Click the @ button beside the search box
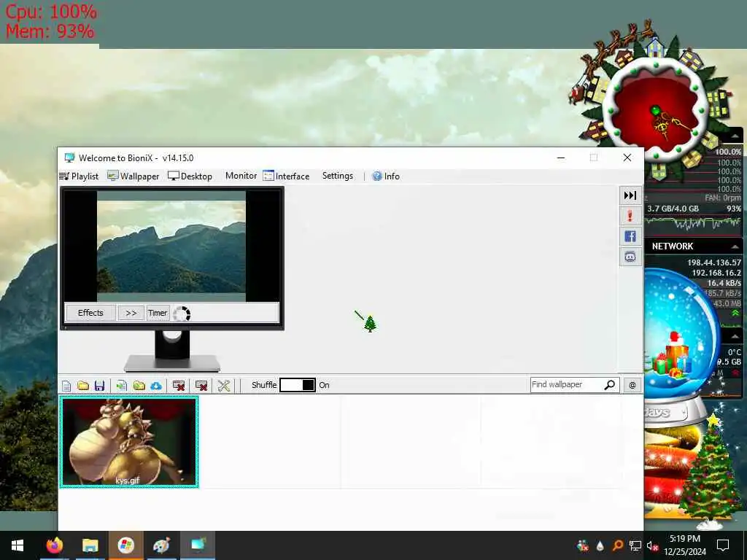 pyautogui.click(x=632, y=385)
